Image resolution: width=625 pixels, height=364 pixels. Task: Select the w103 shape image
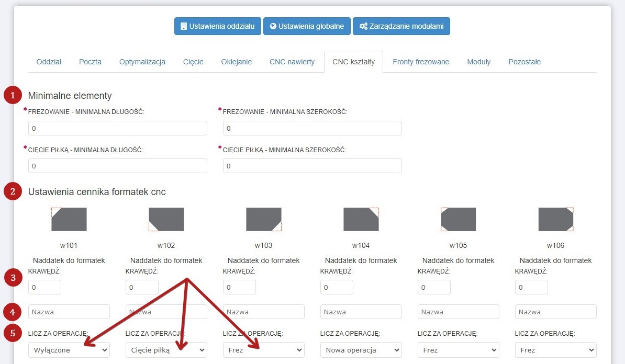[264, 219]
